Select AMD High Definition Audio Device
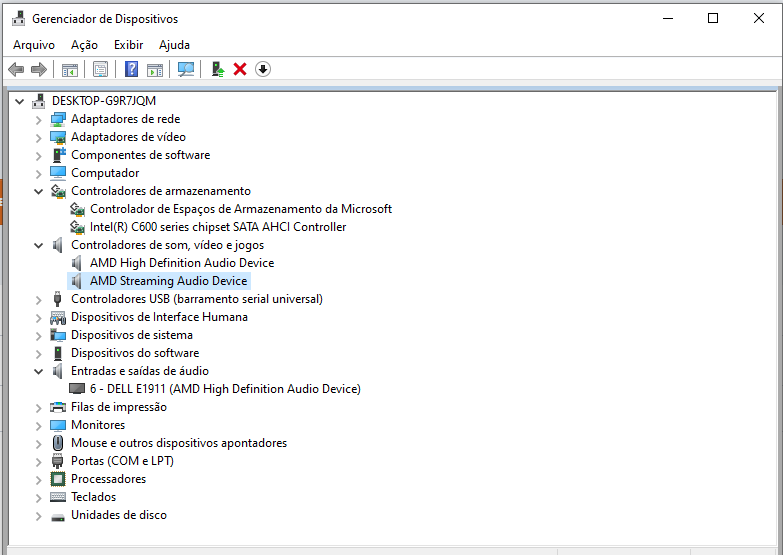Viewport: 783px width, 555px height. click(x=182, y=263)
